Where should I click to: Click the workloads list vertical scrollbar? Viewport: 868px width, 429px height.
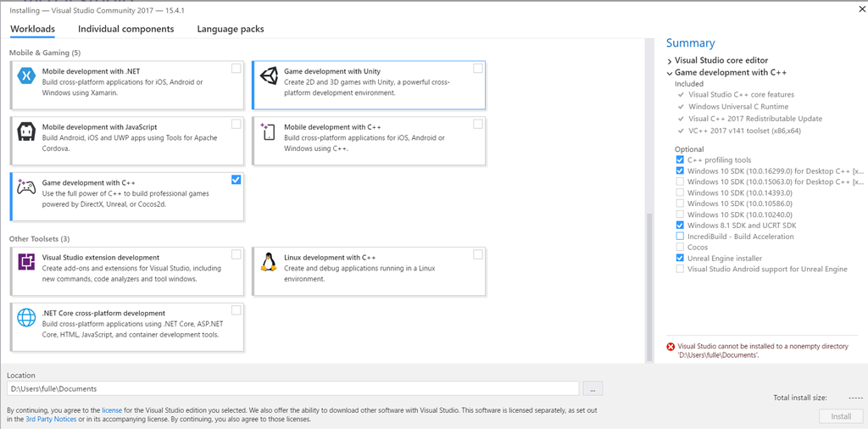(649, 280)
